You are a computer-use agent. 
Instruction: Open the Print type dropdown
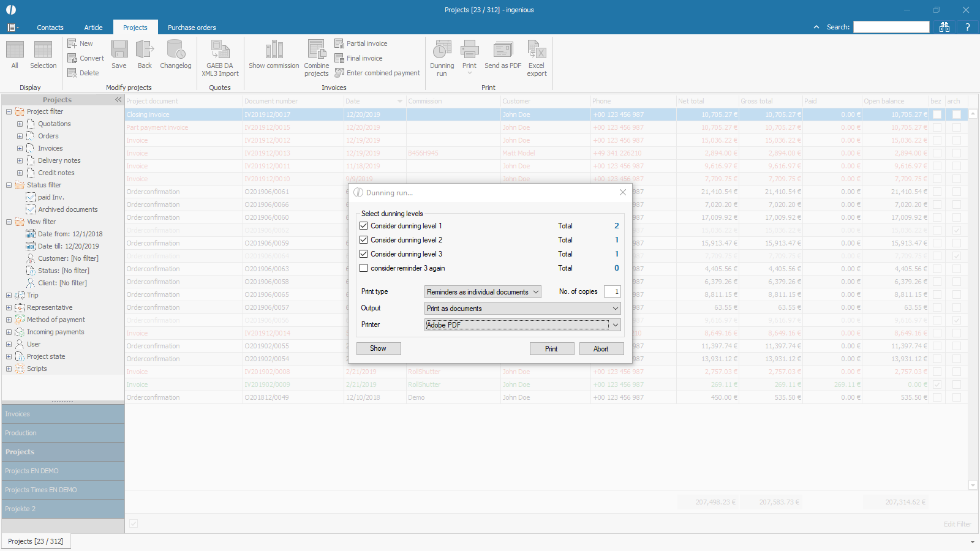pyautogui.click(x=483, y=292)
